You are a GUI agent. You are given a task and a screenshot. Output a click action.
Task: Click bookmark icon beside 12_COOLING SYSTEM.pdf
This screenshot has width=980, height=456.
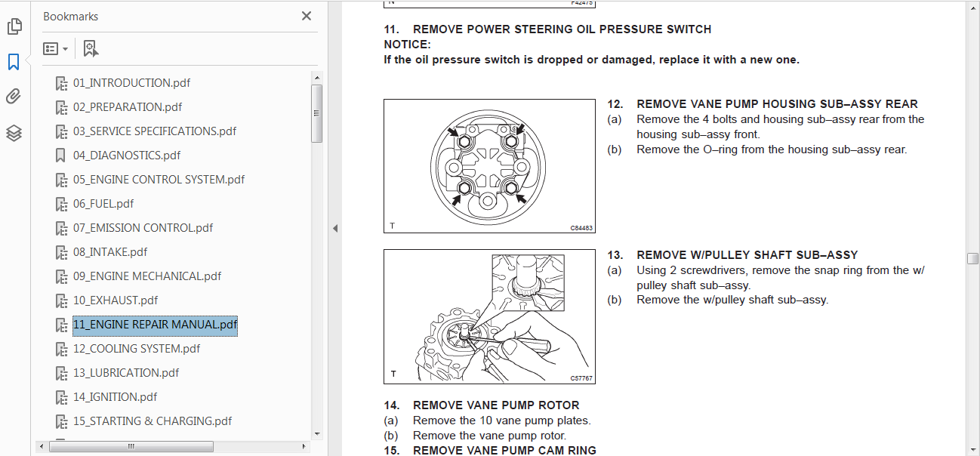pos(62,349)
